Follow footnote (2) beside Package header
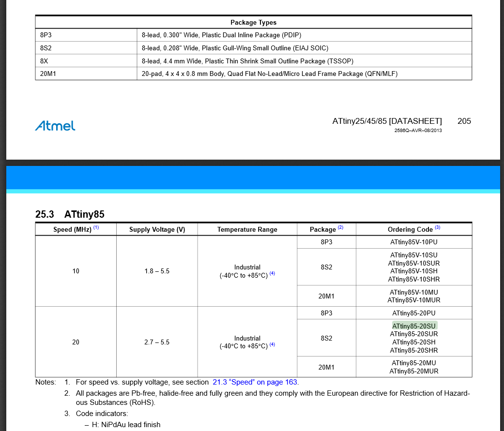This screenshot has height=431, width=504. [340, 228]
